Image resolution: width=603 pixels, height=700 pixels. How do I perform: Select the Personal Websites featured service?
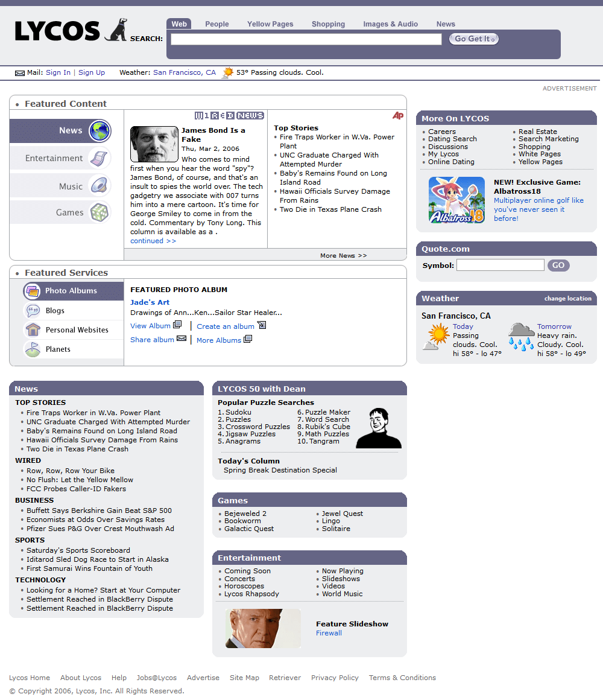(77, 329)
